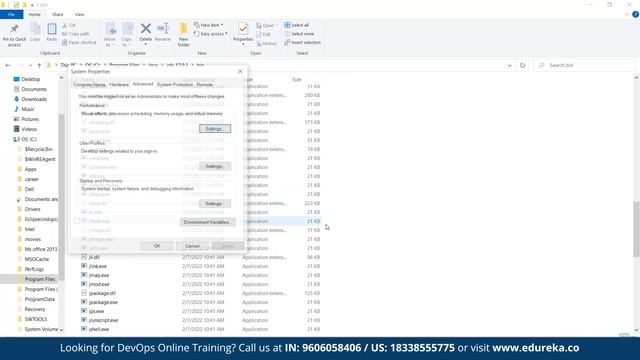The width and height of the screenshot is (640, 360).
Task: Open Remote tab in System Properties
Action: (x=204, y=84)
